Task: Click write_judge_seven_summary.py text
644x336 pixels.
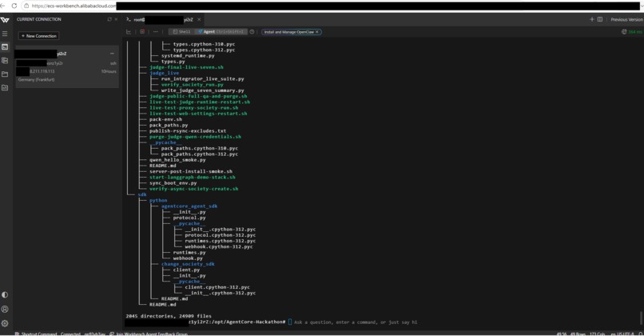Action: 202,90
